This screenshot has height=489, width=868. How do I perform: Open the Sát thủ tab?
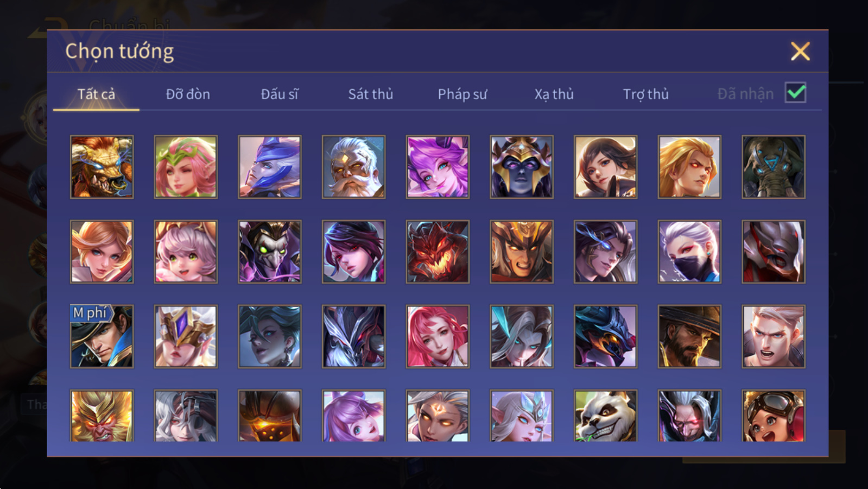tap(371, 94)
